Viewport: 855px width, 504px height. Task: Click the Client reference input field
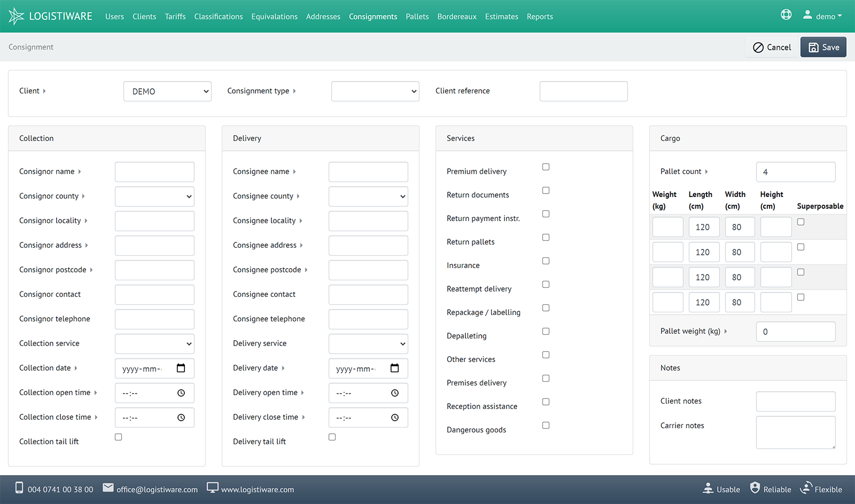click(584, 91)
